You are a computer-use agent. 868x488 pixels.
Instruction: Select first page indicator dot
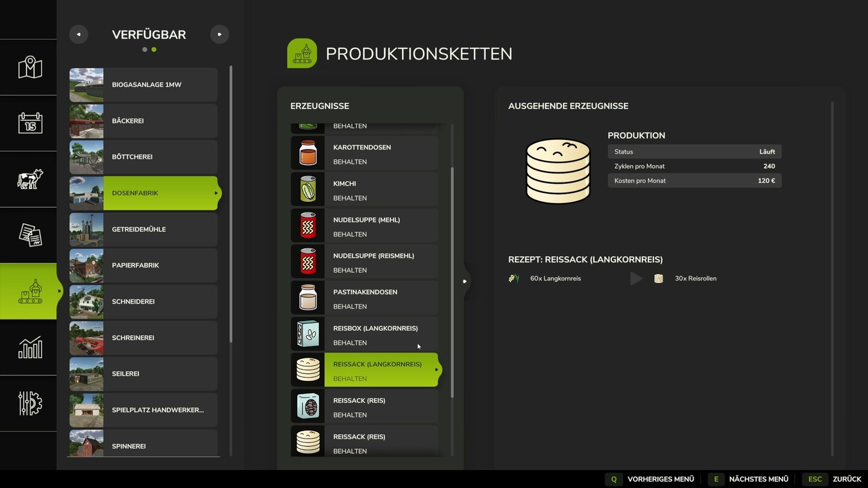(145, 49)
